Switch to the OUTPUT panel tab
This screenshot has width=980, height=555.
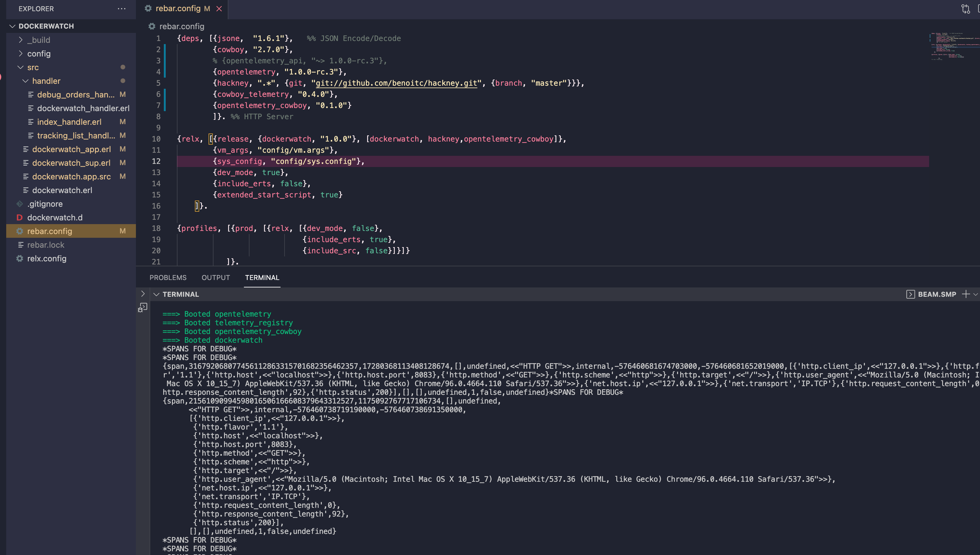click(x=216, y=277)
